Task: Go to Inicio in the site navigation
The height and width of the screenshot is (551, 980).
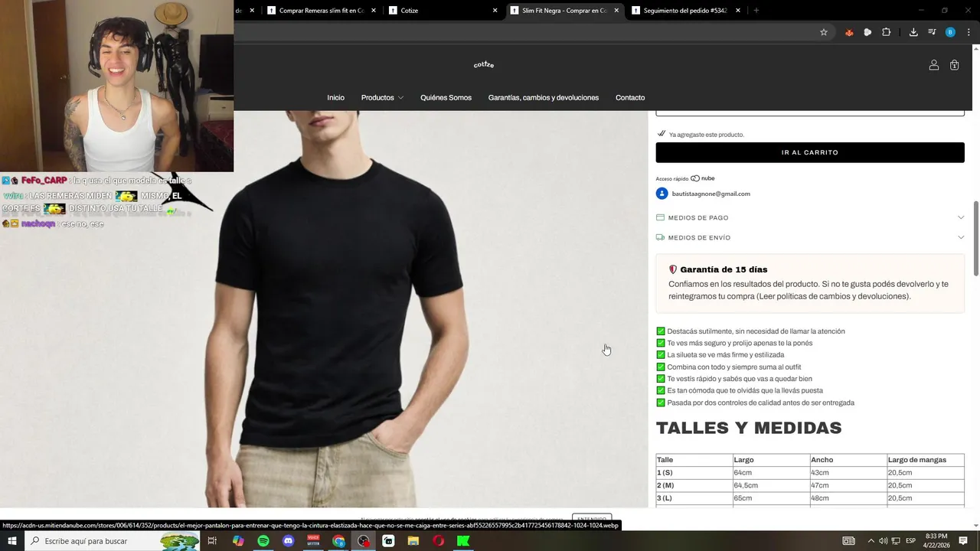Action: 335,97
